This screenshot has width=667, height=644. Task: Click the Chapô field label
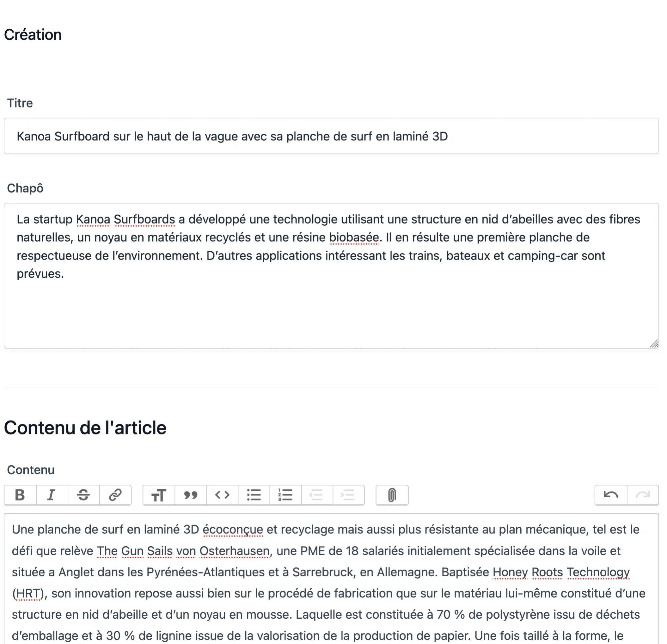tap(25, 189)
